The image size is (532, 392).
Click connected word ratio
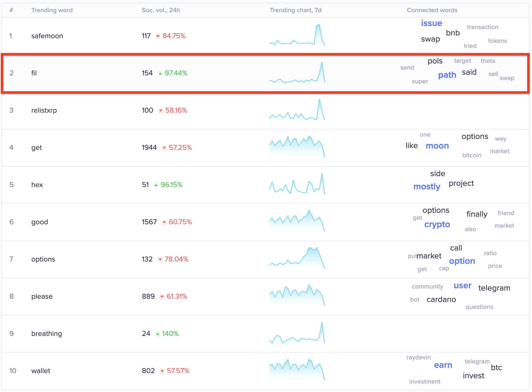490,253
